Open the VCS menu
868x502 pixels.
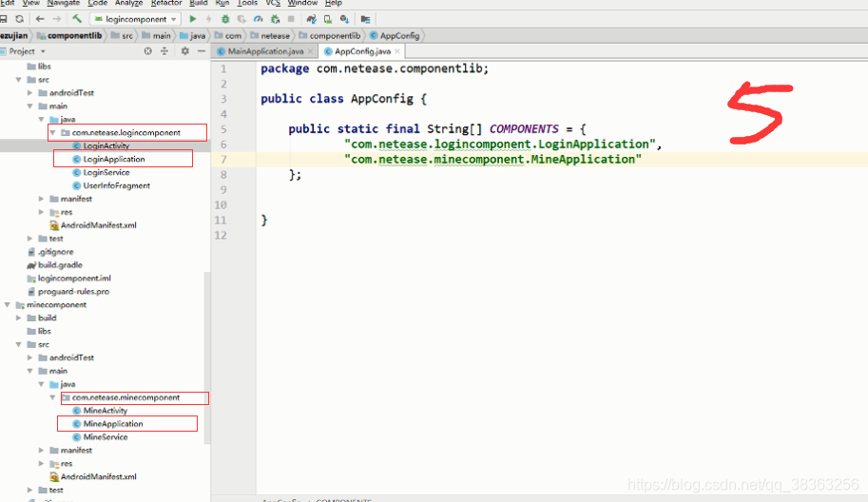272,3
